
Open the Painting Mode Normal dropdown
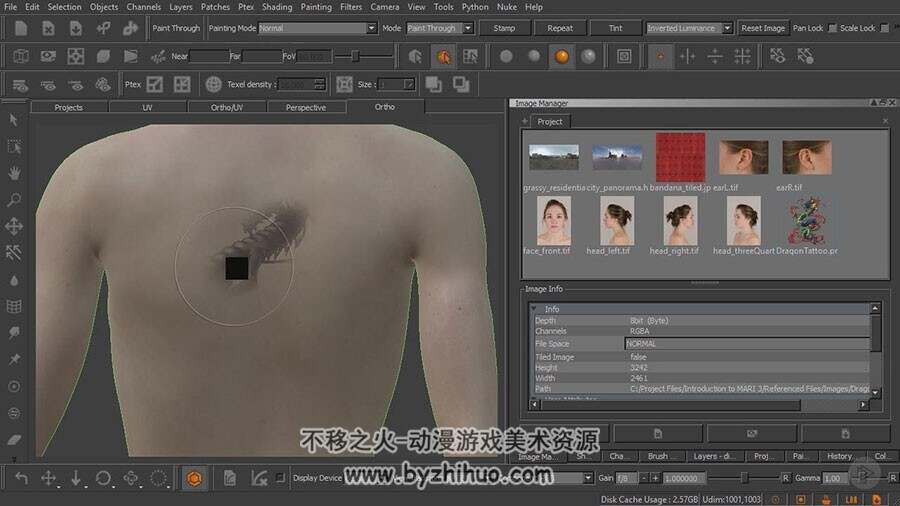pos(317,28)
